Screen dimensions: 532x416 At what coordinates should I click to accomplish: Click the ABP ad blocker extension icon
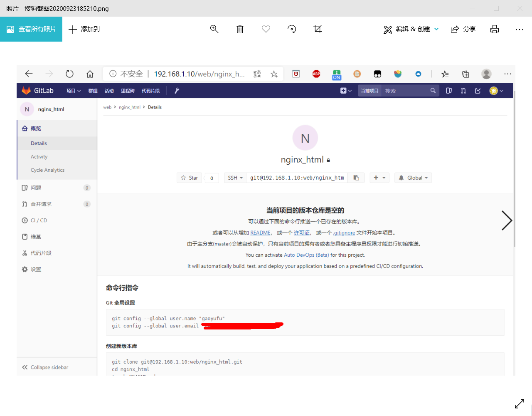click(316, 74)
